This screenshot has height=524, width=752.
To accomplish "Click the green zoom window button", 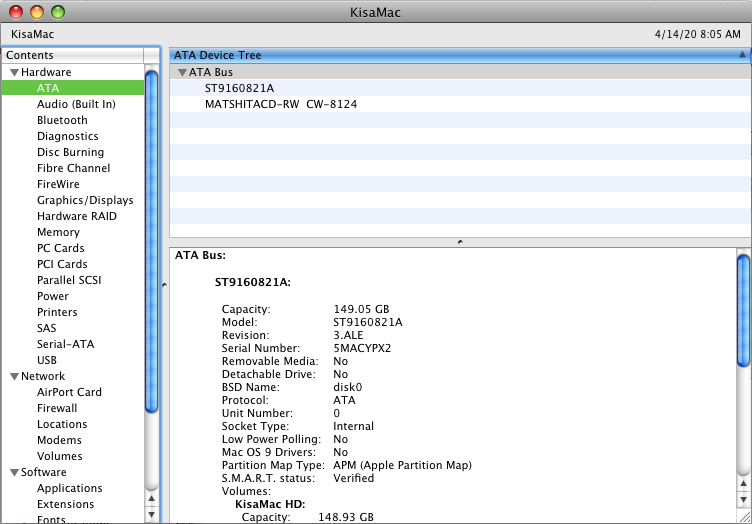I will click(x=58, y=12).
